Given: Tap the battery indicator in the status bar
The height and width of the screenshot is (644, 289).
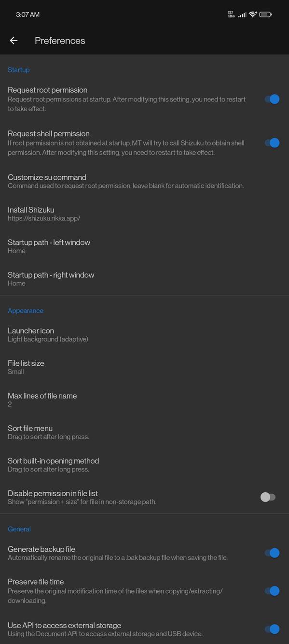Looking at the screenshot, I should point(266,14).
